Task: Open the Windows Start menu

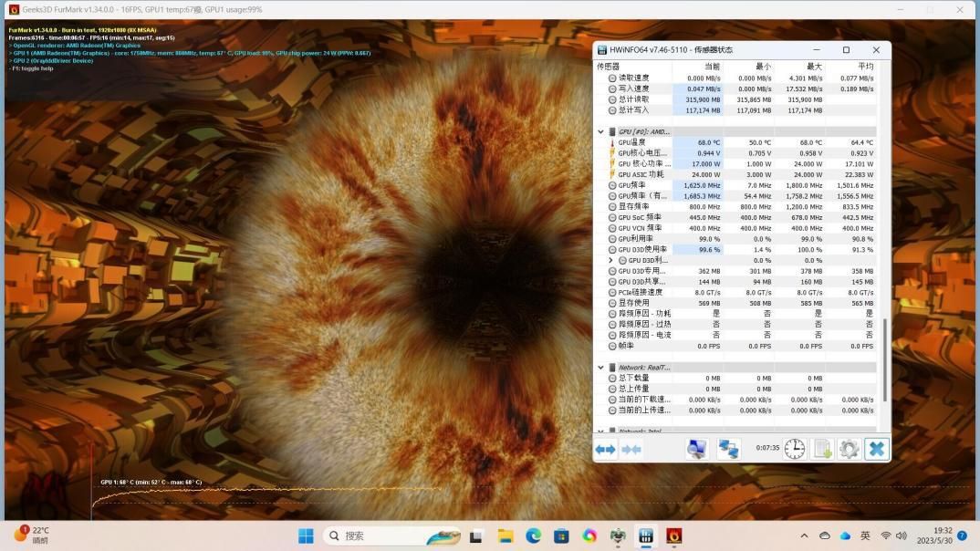Action: (x=308, y=535)
